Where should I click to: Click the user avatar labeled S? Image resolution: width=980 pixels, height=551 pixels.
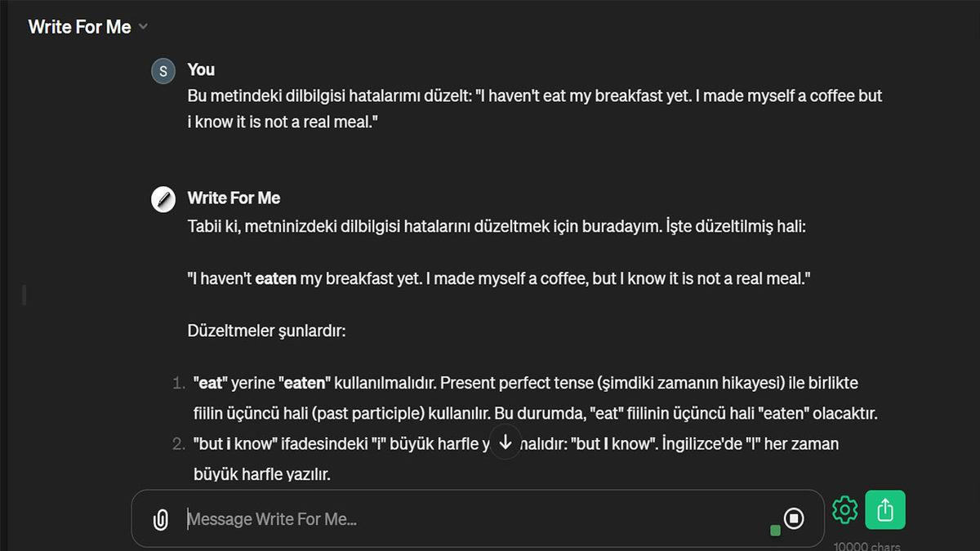(x=164, y=71)
